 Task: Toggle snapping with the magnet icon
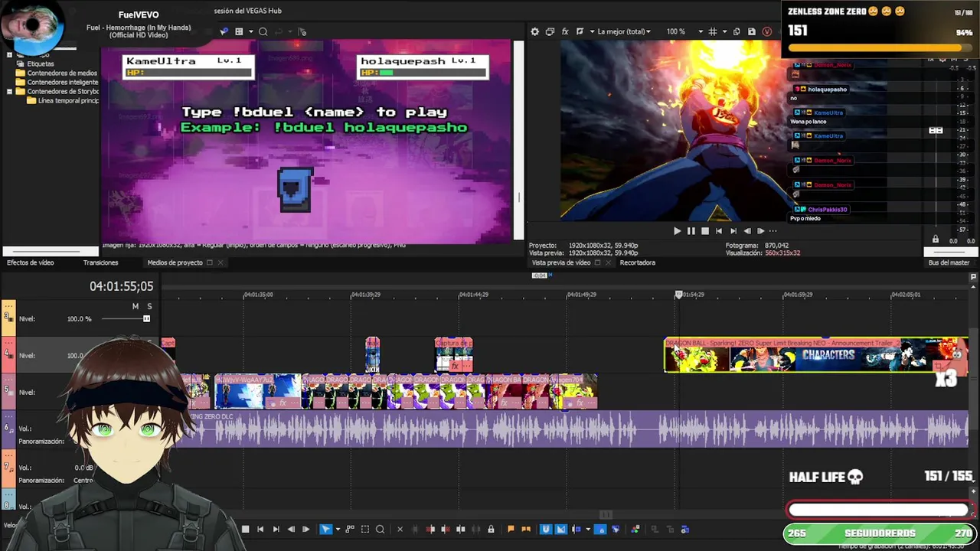click(545, 529)
